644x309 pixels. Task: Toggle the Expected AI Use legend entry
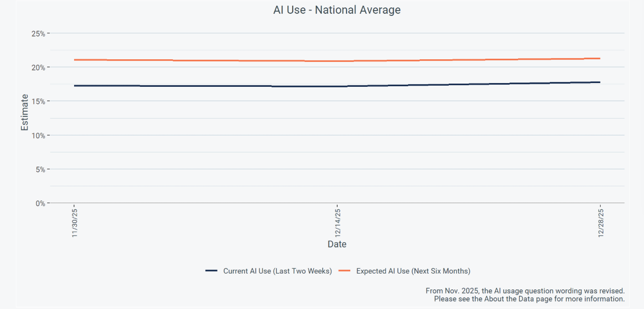pyautogui.click(x=413, y=271)
